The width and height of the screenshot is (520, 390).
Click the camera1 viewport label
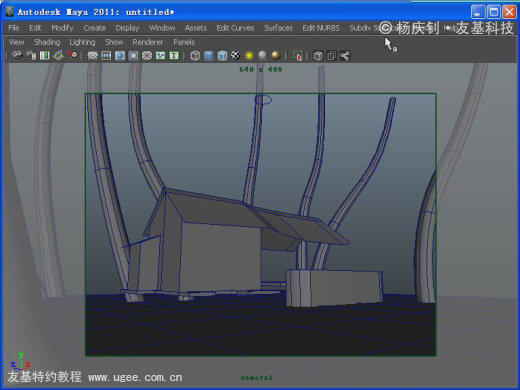click(x=257, y=378)
